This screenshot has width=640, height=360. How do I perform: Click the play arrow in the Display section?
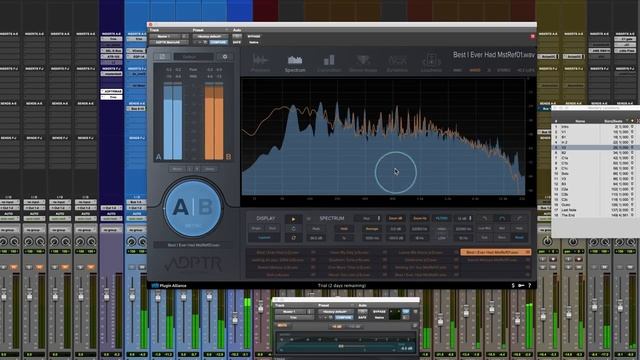(x=293, y=219)
